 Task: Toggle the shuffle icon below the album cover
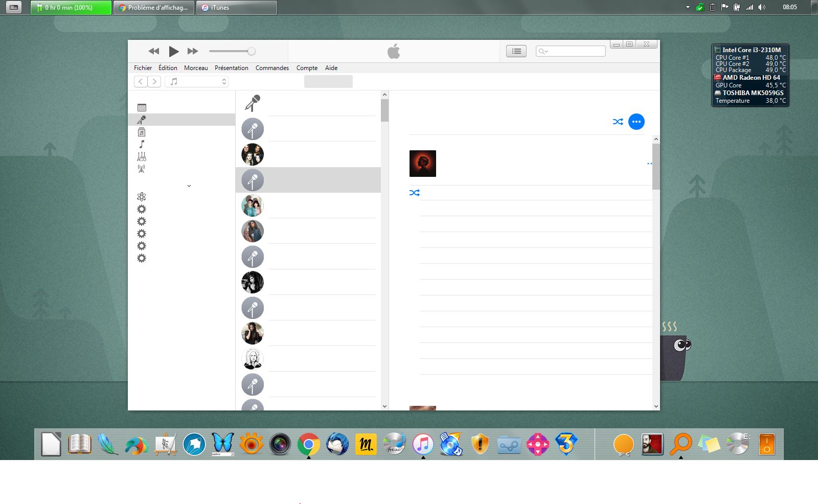click(415, 193)
